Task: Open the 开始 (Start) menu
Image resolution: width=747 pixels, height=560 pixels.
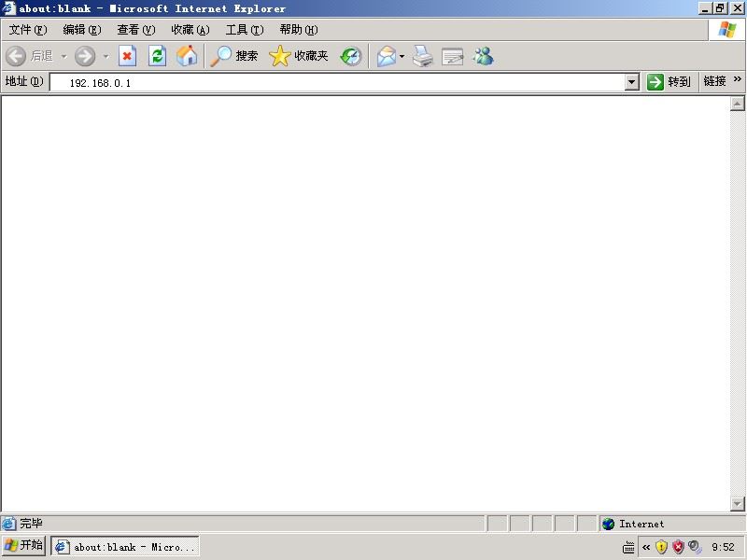Action: pos(24,546)
